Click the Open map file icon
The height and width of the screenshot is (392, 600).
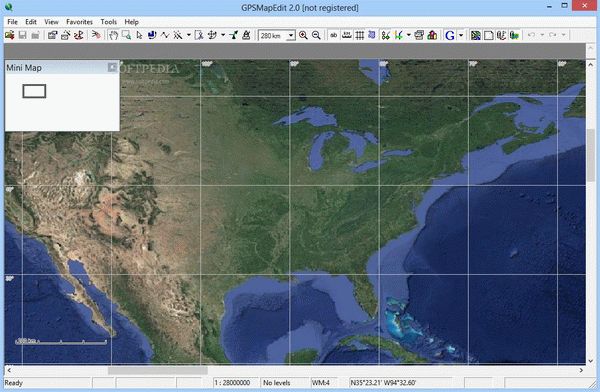click(x=10, y=36)
